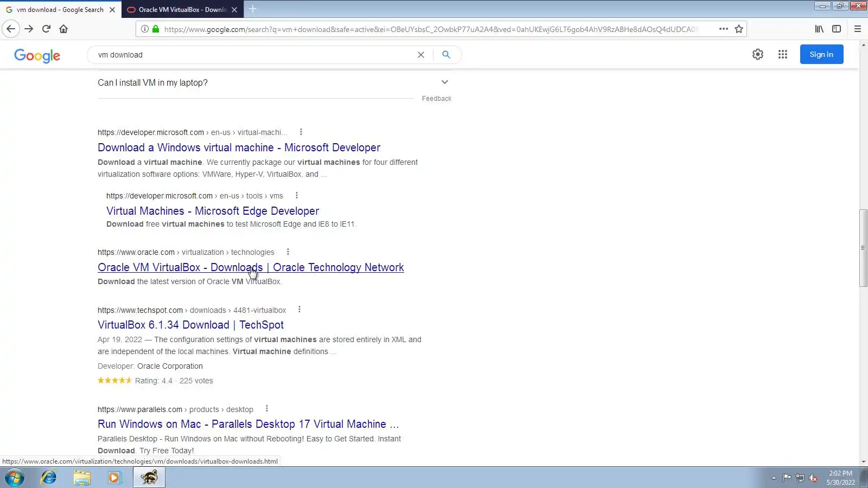Select the "Apr 19, 2022" date text
This screenshot has width=868, height=488.
(x=120, y=339)
